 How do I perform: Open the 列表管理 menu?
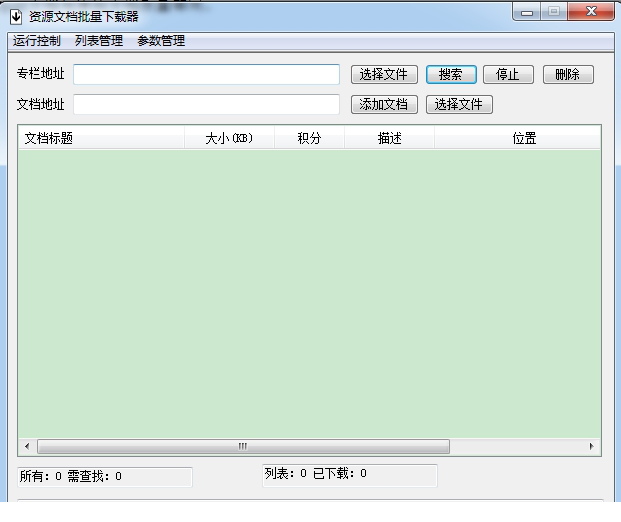click(x=99, y=40)
